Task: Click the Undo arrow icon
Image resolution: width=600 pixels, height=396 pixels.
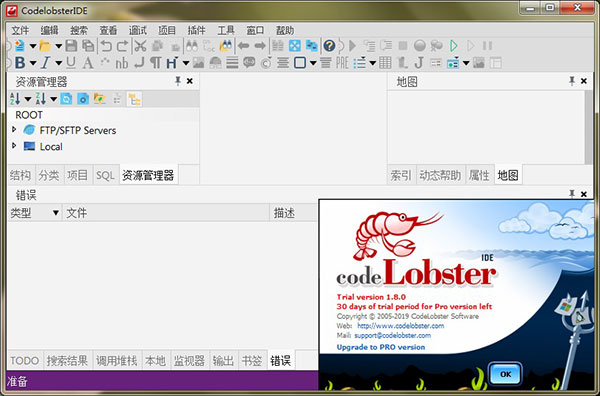Action: (x=106, y=46)
